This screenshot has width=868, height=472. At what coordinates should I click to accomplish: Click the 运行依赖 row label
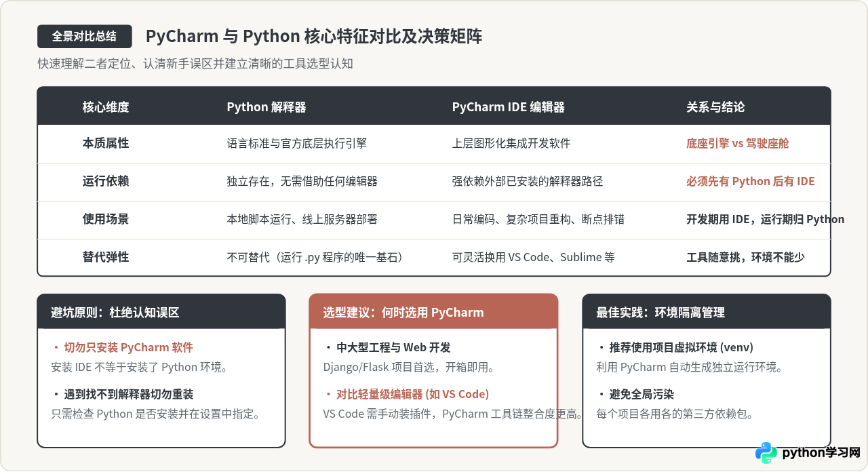pos(106,182)
